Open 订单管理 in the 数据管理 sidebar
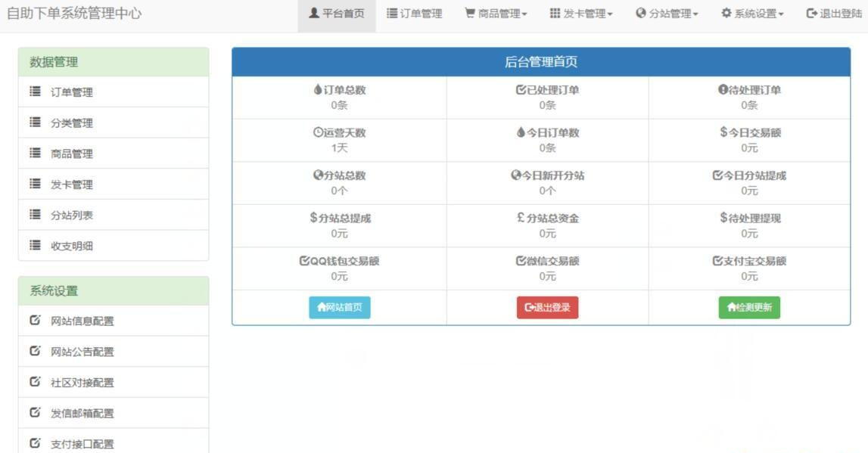Screen dimensions: 868x453 click(x=114, y=92)
